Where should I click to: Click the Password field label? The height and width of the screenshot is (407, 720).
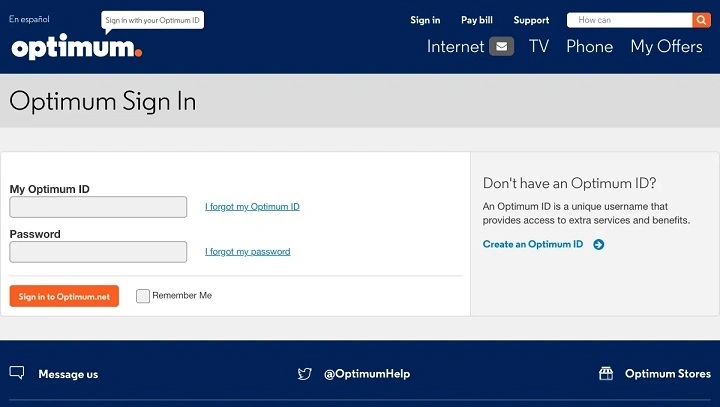pos(35,234)
